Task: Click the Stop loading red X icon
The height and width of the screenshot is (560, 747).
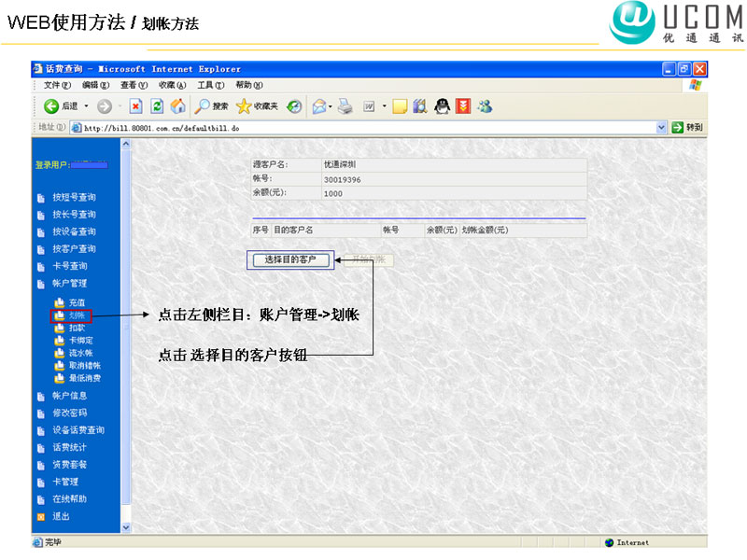Action: click(x=135, y=106)
